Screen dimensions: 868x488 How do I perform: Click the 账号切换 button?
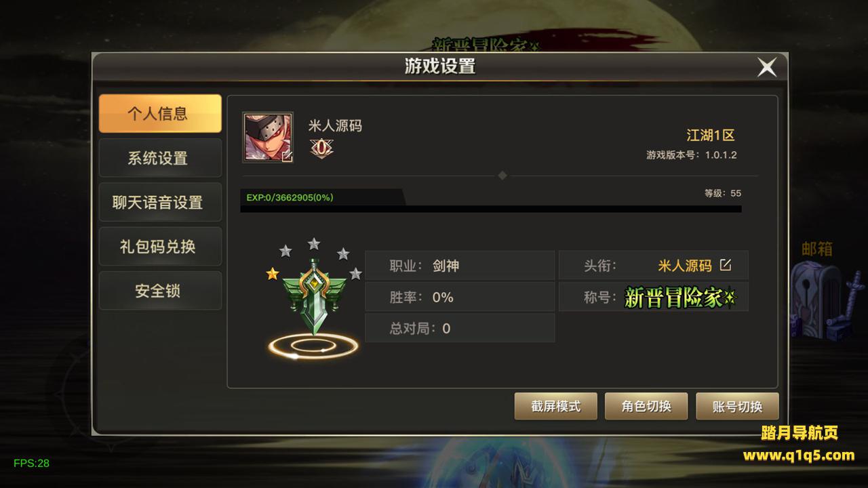737,407
